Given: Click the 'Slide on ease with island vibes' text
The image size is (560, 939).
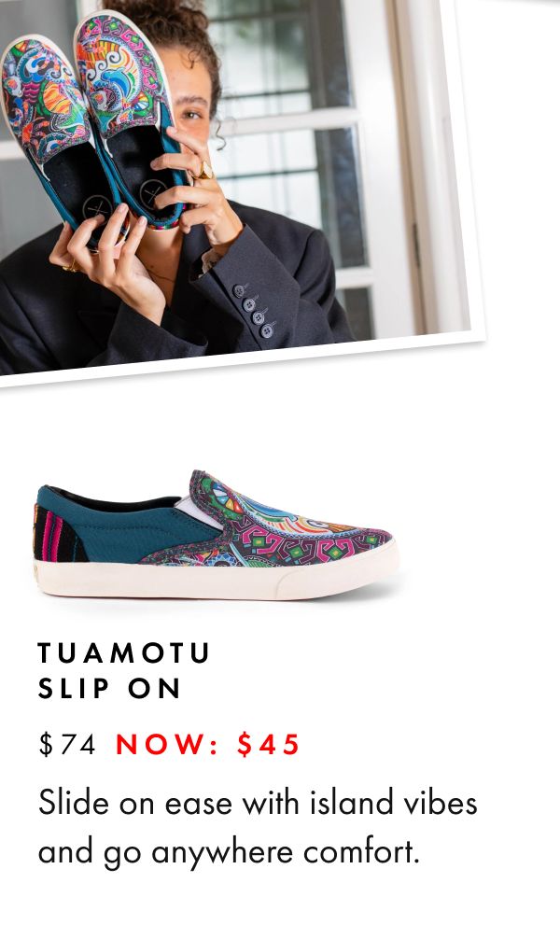Looking at the screenshot, I should pos(258,803).
